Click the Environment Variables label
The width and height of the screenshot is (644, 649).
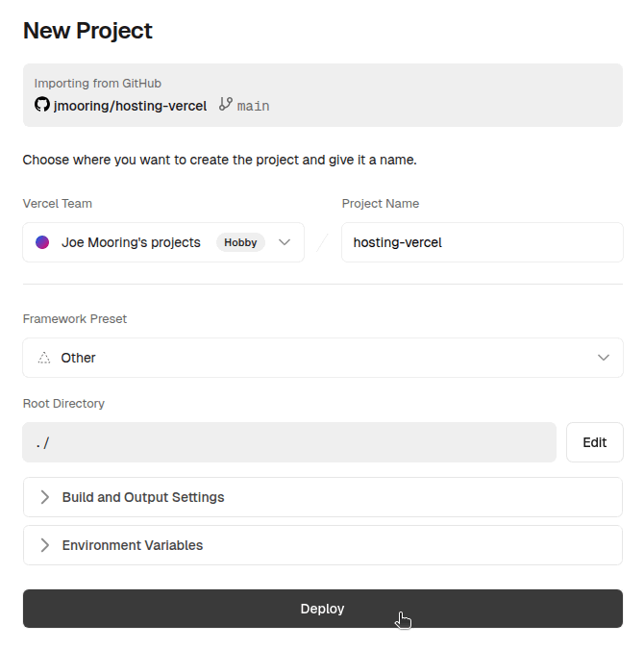pos(133,545)
